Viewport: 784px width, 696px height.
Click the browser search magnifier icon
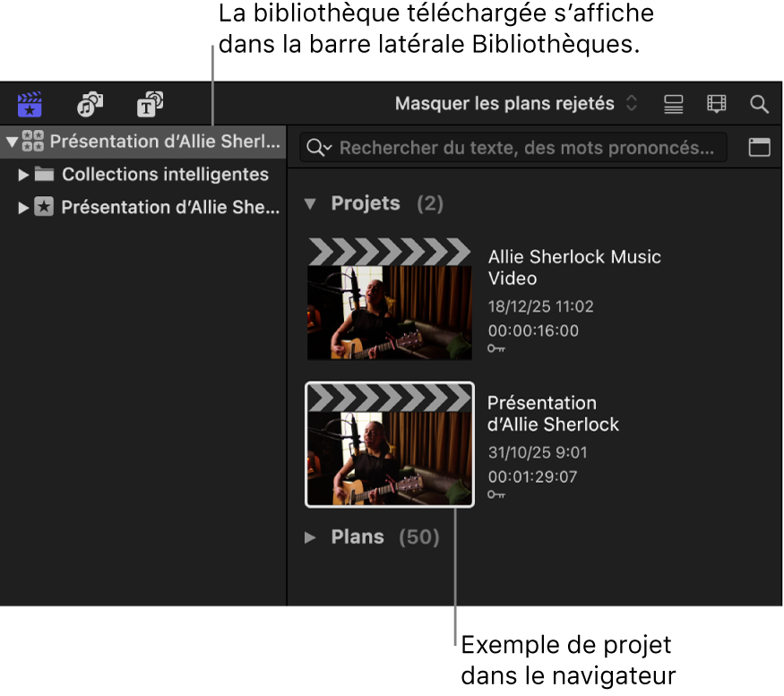(759, 104)
